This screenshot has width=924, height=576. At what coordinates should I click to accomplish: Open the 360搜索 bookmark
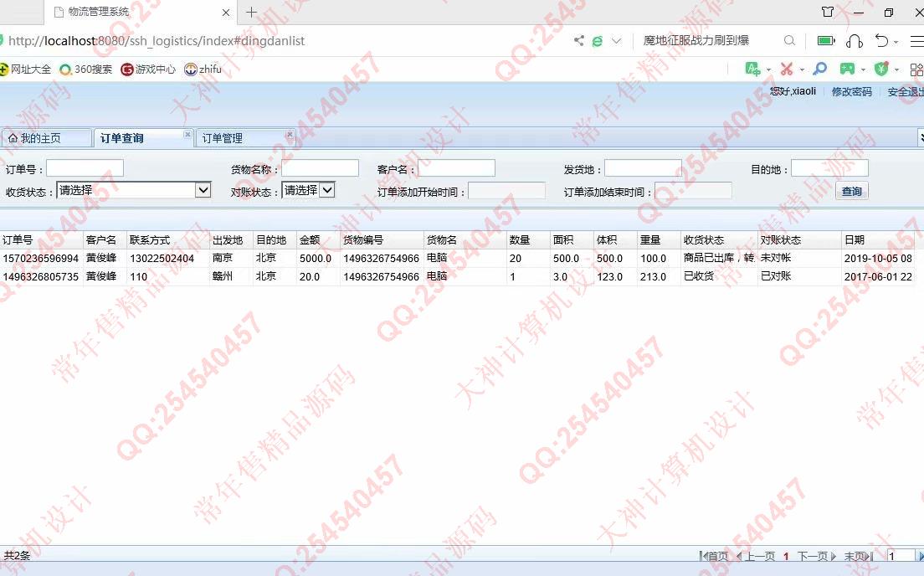[86, 69]
